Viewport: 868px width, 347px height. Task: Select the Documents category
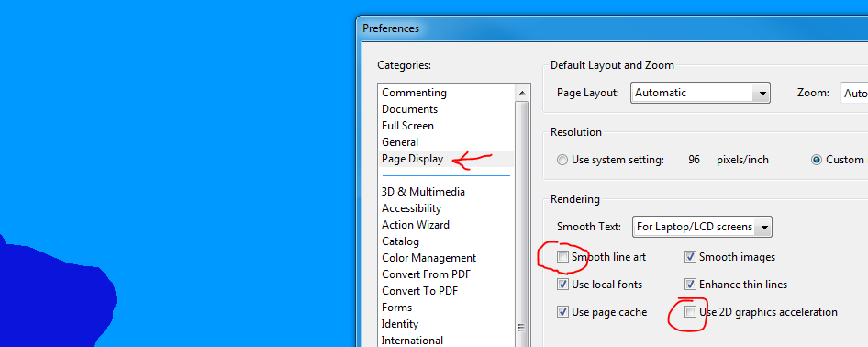point(409,109)
